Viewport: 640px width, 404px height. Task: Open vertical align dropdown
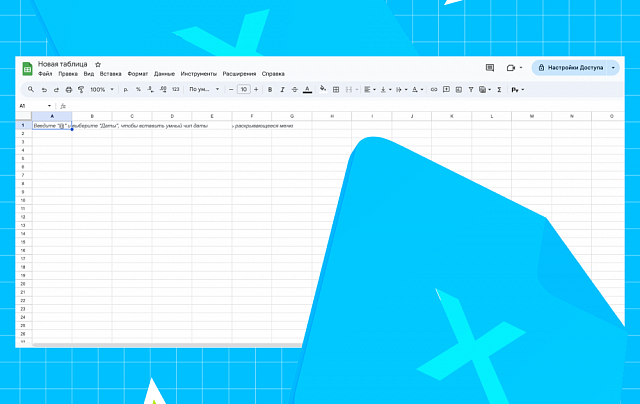[x=386, y=90]
